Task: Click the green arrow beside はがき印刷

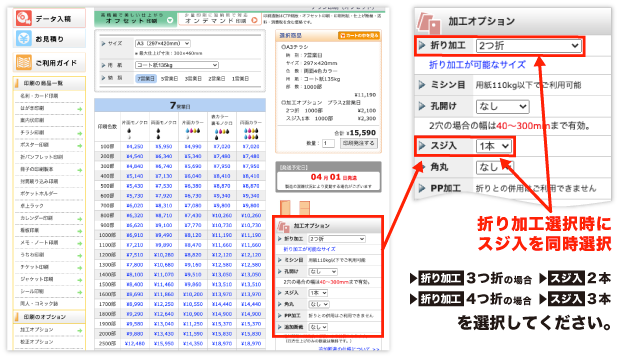Action: tap(80, 109)
